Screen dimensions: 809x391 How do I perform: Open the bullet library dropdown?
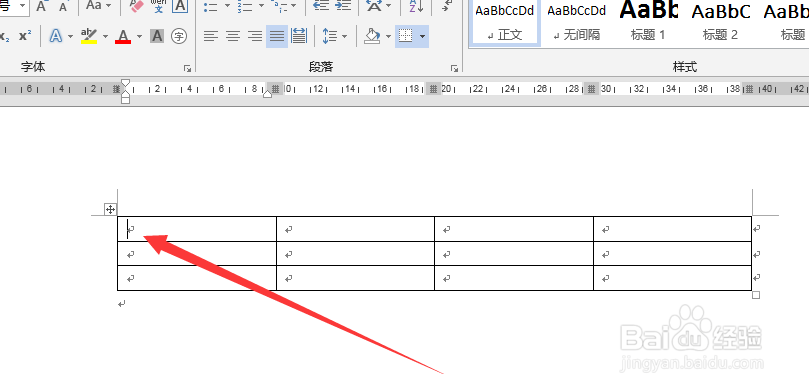click(x=227, y=6)
